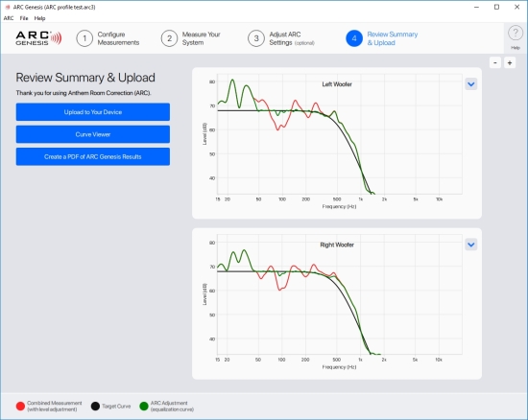Click the Review Summary & Upload heading

coord(85,78)
